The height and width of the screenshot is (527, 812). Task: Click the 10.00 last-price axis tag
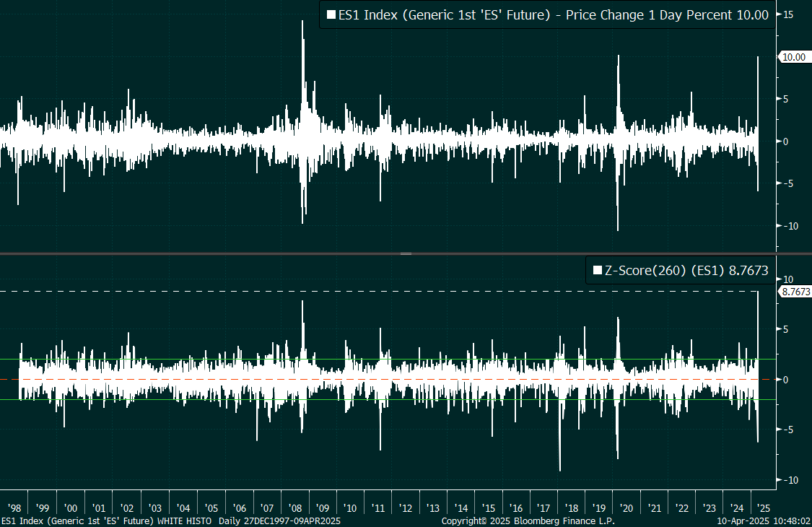tap(794, 57)
